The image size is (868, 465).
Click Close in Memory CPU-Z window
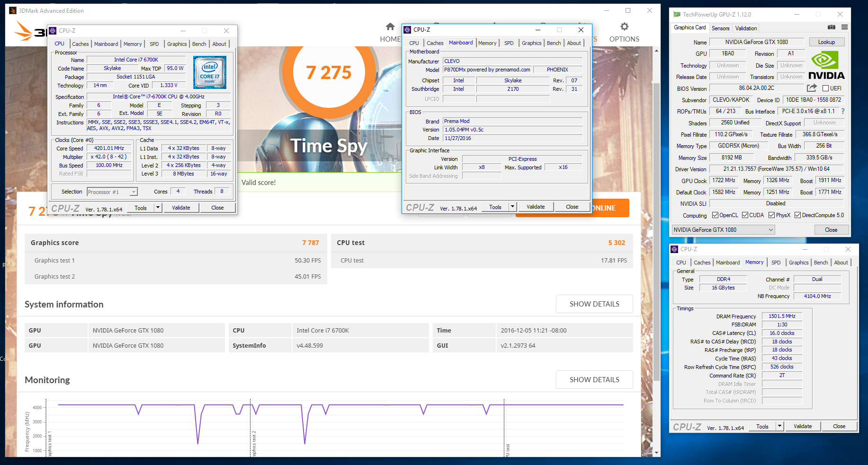point(839,426)
